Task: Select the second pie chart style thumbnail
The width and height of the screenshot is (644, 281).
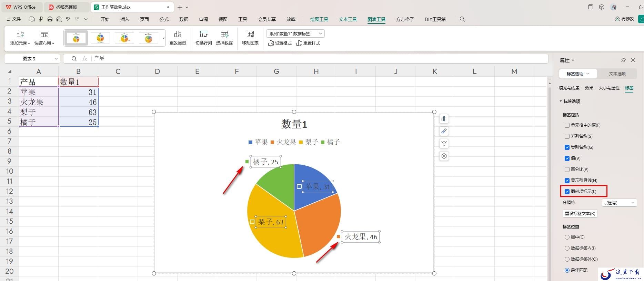Action: [x=100, y=38]
